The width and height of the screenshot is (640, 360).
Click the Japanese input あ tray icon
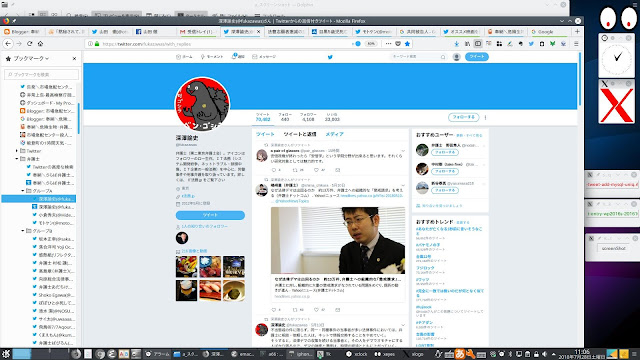(x=459, y=354)
